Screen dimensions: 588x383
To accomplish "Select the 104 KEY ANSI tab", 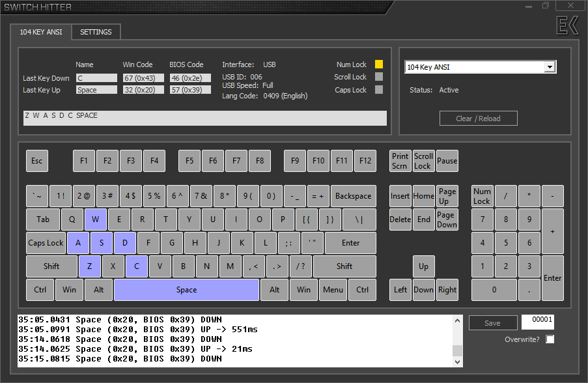I will click(41, 32).
